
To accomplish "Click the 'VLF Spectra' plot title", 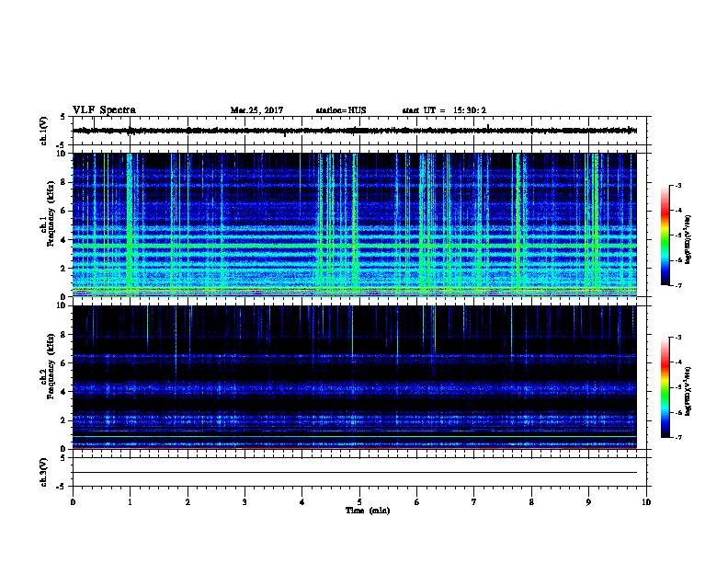I will [104, 110].
